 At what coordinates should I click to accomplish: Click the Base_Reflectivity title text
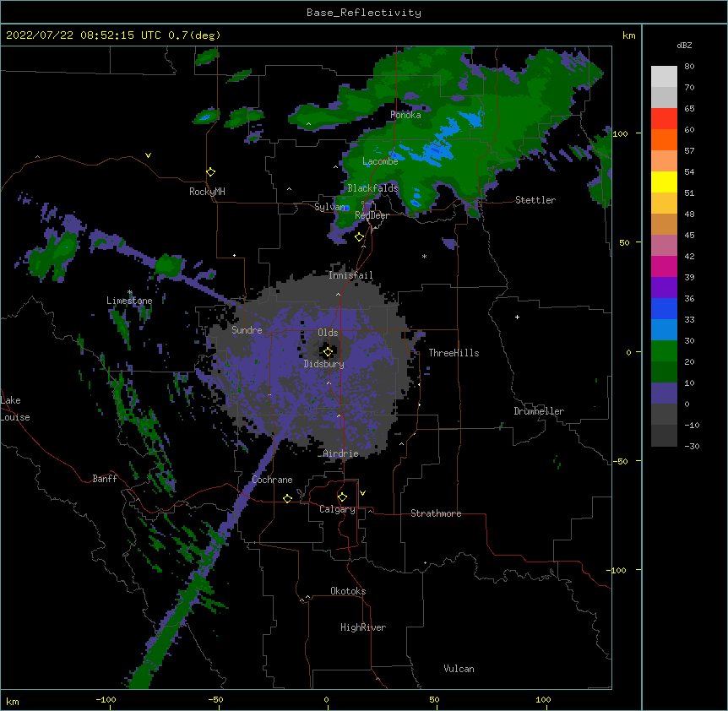tap(364, 13)
